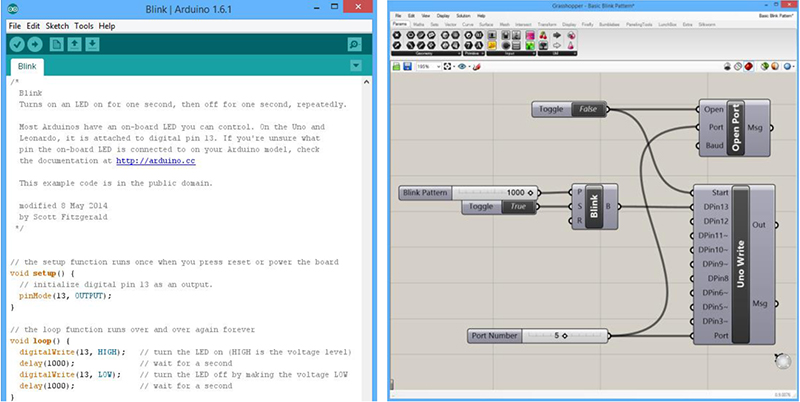Click the green arrow preview-selected icon
800x402 pixels.
click(765, 66)
